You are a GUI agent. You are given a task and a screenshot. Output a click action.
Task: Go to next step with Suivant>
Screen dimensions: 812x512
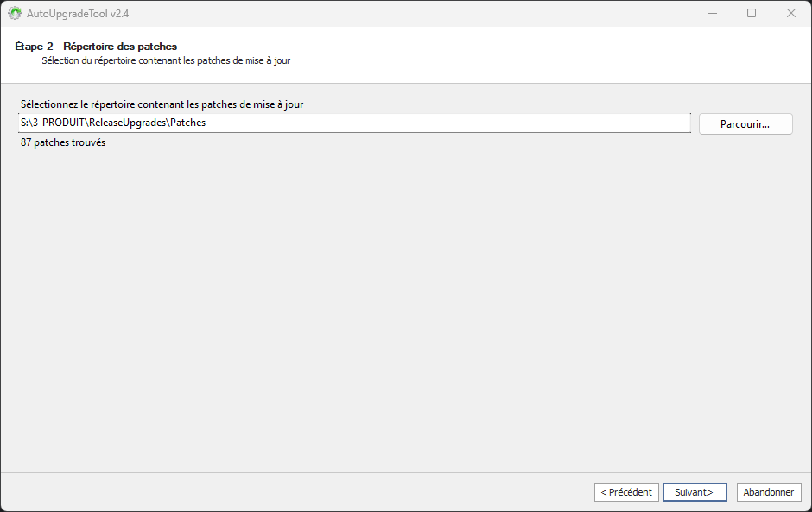coord(694,492)
